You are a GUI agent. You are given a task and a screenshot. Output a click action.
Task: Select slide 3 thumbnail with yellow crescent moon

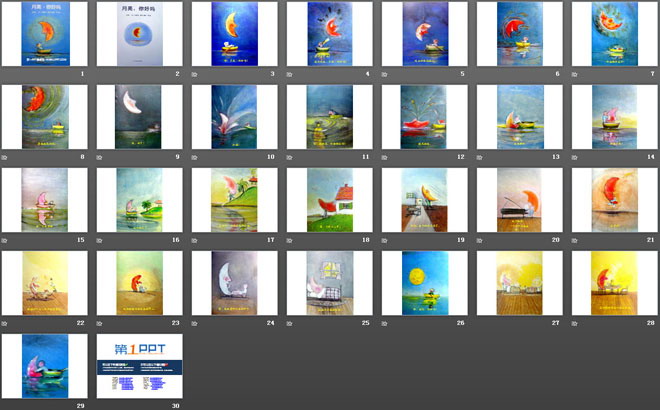235,34
